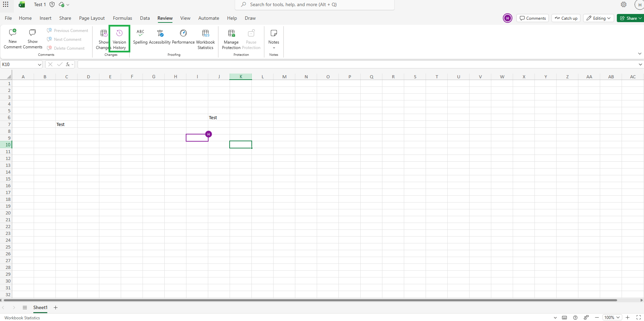The height and width of the screenshot is (321, 644).
Task: Open the 100% zoom level dropdown
Action: [x=612, y=318]
